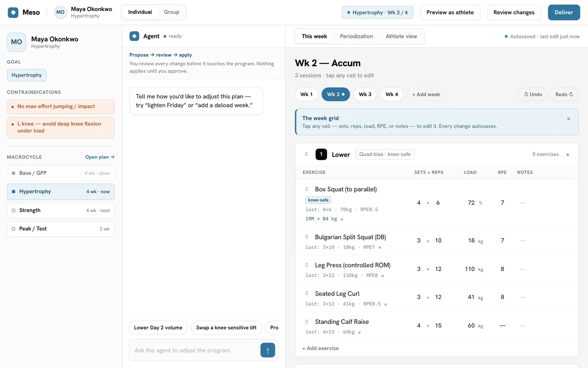
Task: Add a new week
Action: click(426, 94)
